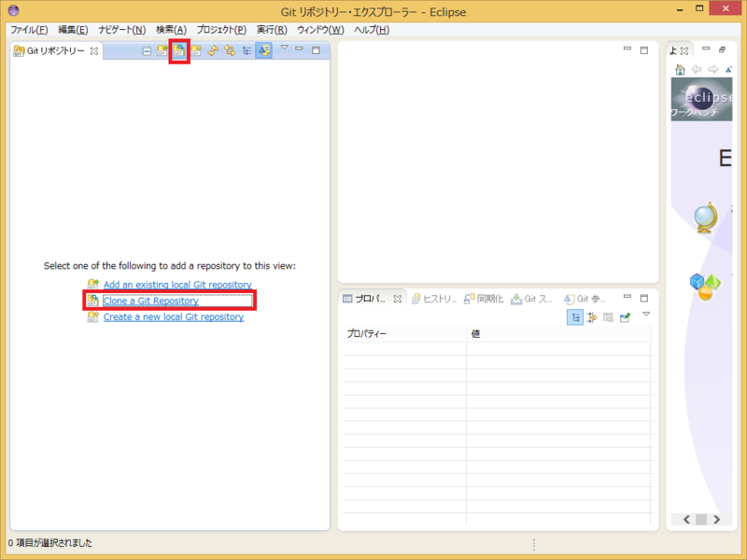The height and width of the screenshot is (560, 747).
Task: Click the Welcome scrollbar right arrow
Action: (x=717, y=520)
